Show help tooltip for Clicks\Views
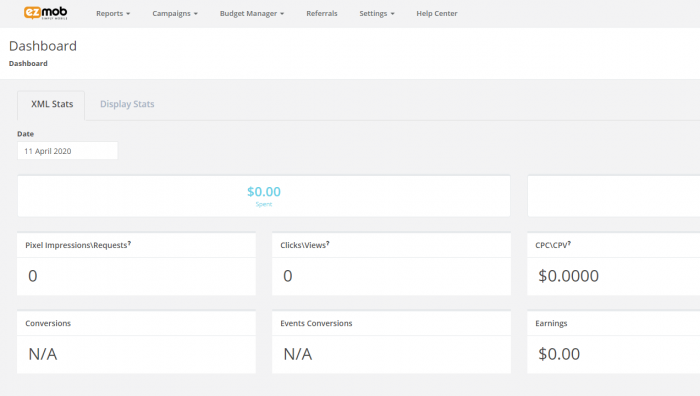This screenshot has height=396, width=700. point(328,243)
